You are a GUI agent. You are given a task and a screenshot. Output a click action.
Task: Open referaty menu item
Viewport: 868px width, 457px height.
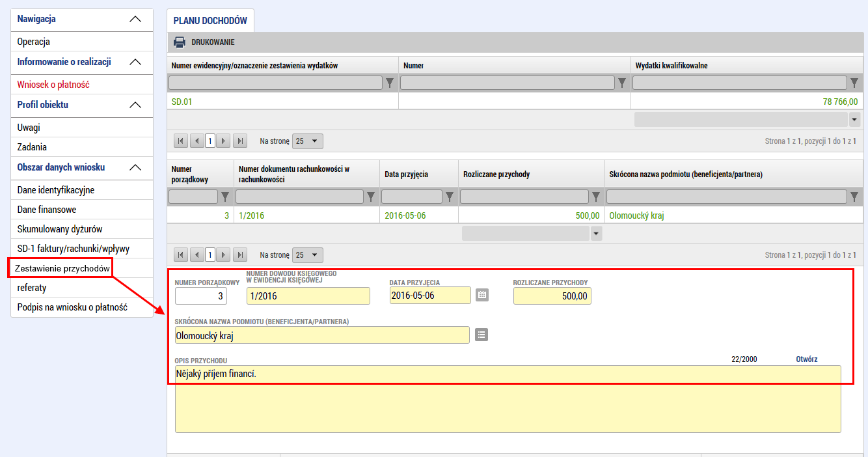pyautogui.click(x=82, y=288)
